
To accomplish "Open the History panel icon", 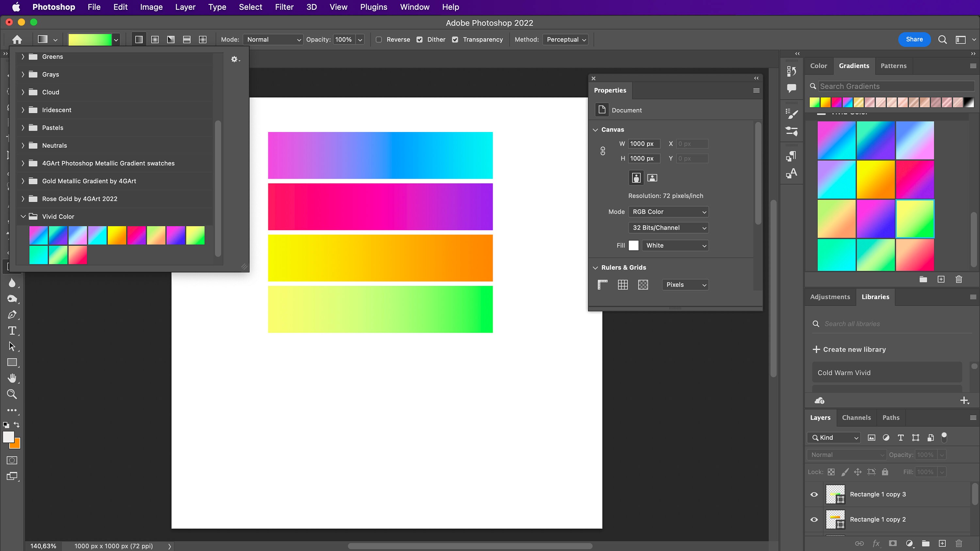I will [792, 71].
